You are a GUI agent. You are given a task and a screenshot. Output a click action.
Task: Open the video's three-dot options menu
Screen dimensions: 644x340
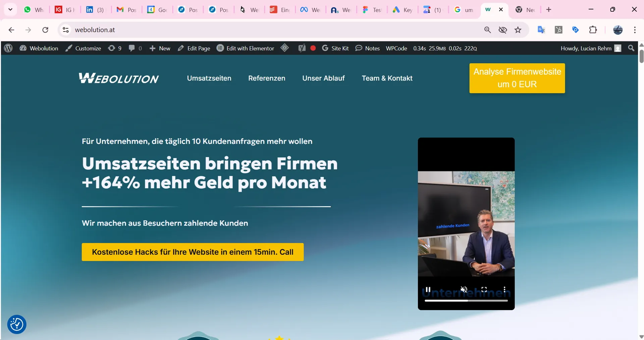click(504, 289)
